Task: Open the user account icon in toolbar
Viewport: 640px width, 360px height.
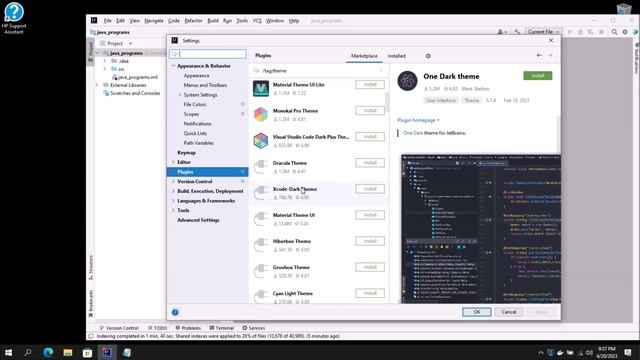Action: tap(502, 32)
